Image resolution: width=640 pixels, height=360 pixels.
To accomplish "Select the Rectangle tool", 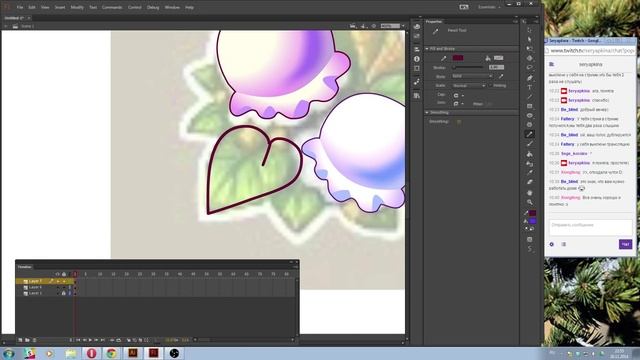I will (x=529, y=106).
